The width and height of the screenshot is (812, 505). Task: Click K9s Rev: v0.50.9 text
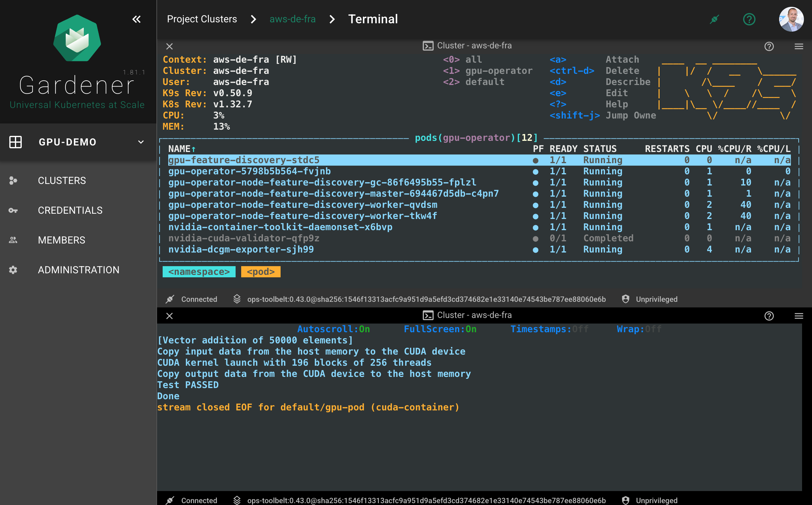[207, 93]
